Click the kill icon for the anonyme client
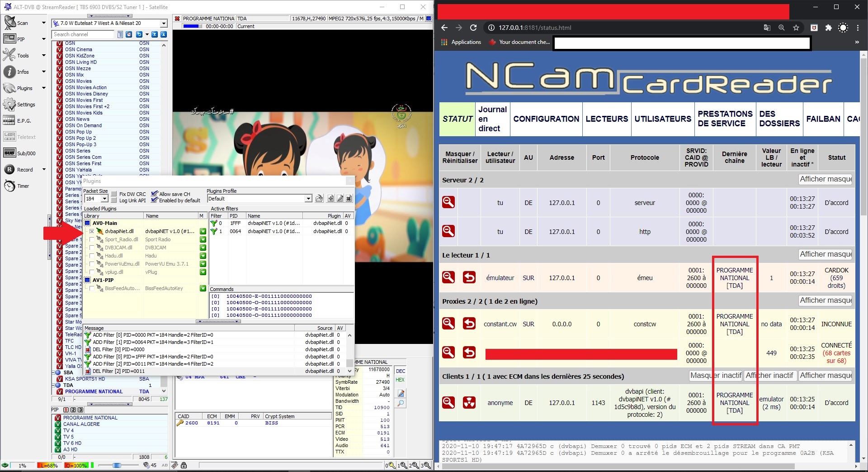The image size is (868, 472). pos(469,402)
